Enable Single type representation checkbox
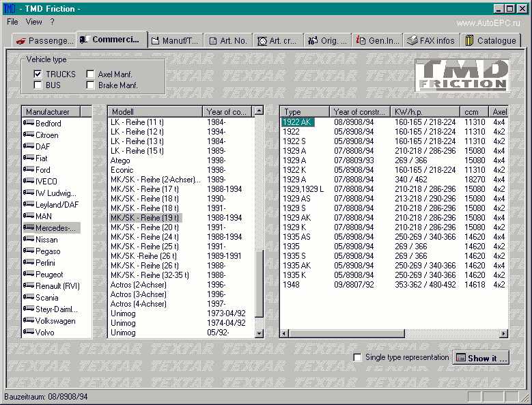This screenshot has height=405, width=532. pos(357,357)
